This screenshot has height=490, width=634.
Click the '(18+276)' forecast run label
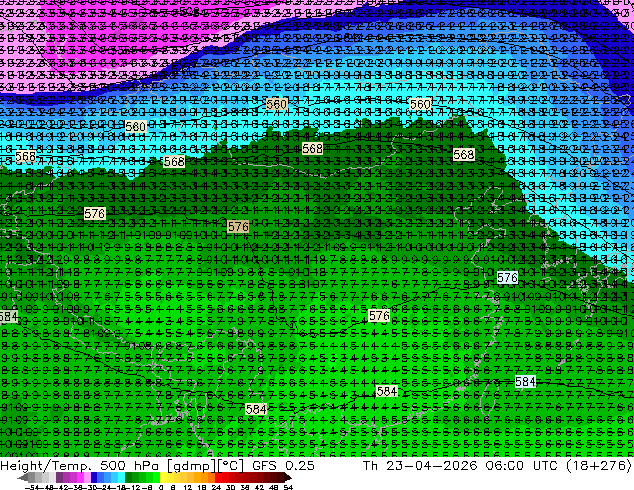point(600,466)
